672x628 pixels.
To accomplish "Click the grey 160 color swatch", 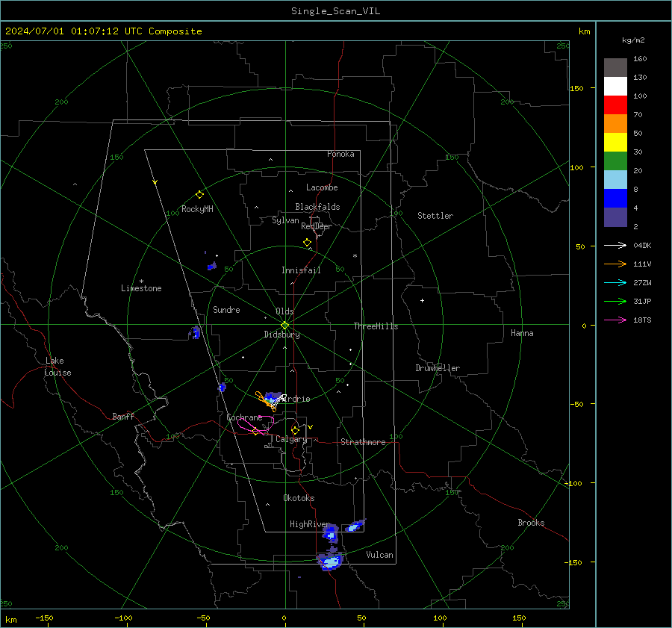I will click(x=615, y=67).
